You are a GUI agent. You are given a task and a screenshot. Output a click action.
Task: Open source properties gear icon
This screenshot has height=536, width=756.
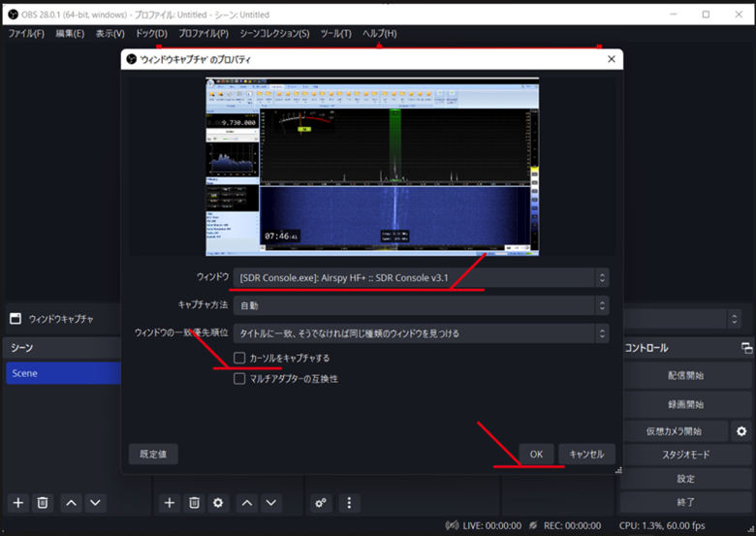point(218,503)
